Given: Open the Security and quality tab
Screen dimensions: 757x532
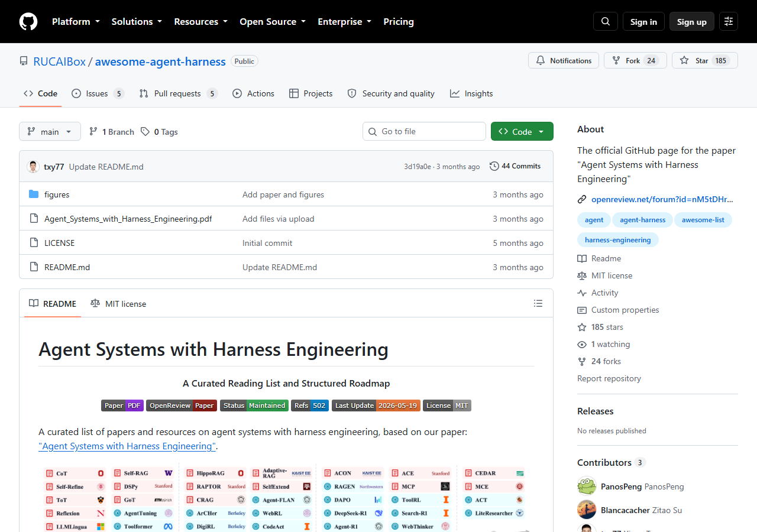Looking at the screenshot, I should pyautogui.click(x=391, y=93).
